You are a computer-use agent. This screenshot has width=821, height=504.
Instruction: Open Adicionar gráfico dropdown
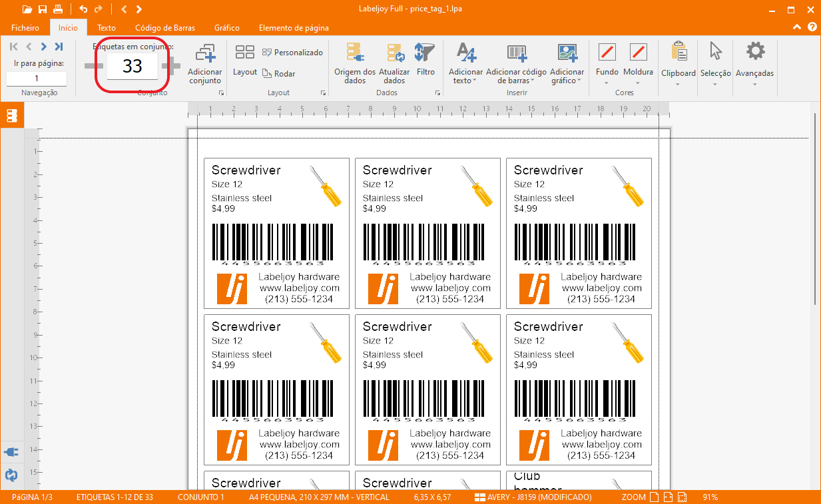coord(567,65)
